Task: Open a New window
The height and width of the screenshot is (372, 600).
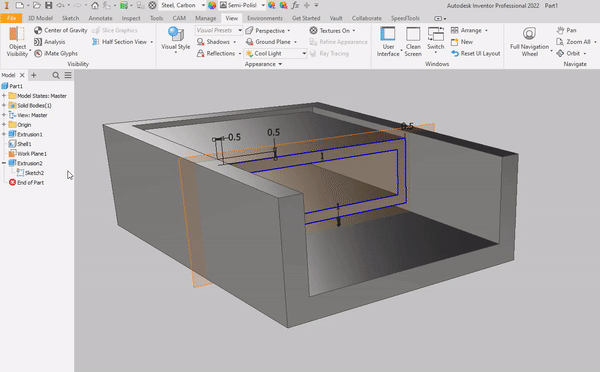Action: point(462,42)
